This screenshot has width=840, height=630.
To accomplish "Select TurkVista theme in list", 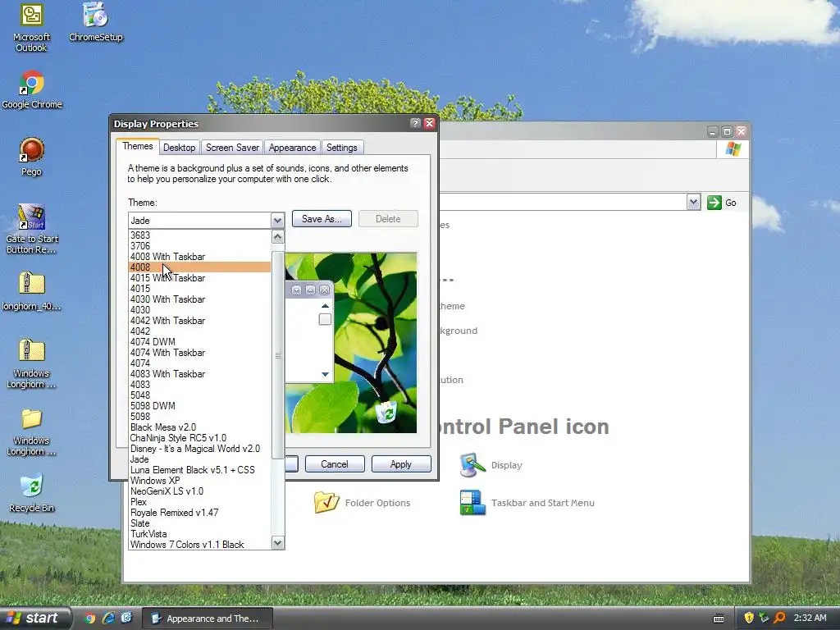I will click(x=200, y=534).
